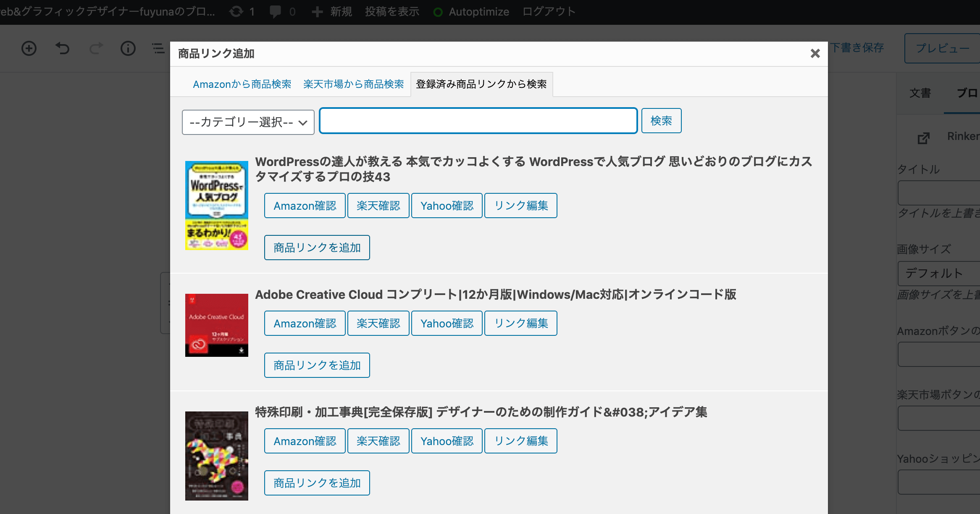Undo the last editor action
This screenshot has height=514, width=980.
pos(63,48)
